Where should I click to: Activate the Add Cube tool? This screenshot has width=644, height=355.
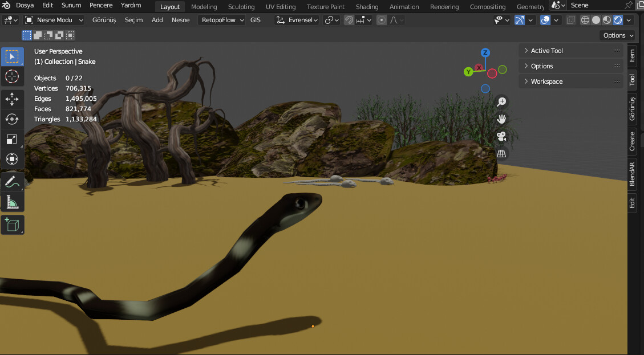pos(13,224)
